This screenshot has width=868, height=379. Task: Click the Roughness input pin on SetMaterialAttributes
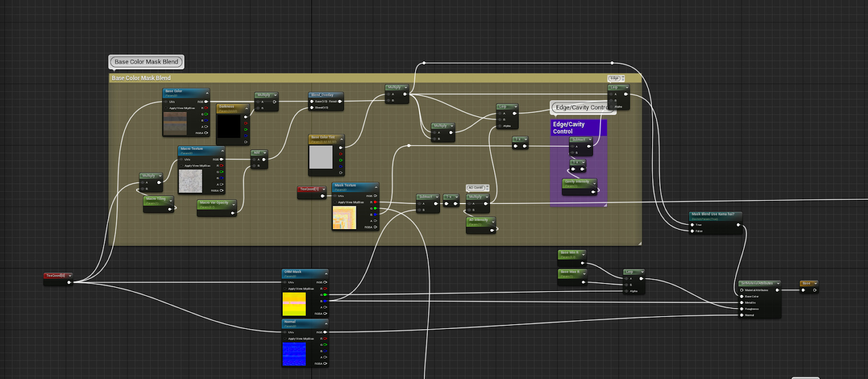pyautogui.click(x=742, y=309)
